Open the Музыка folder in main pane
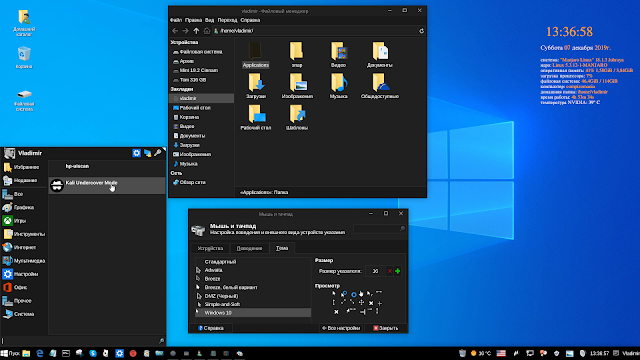Image resolution: width=640 pixels, height=360 pixels. point(338,86)
